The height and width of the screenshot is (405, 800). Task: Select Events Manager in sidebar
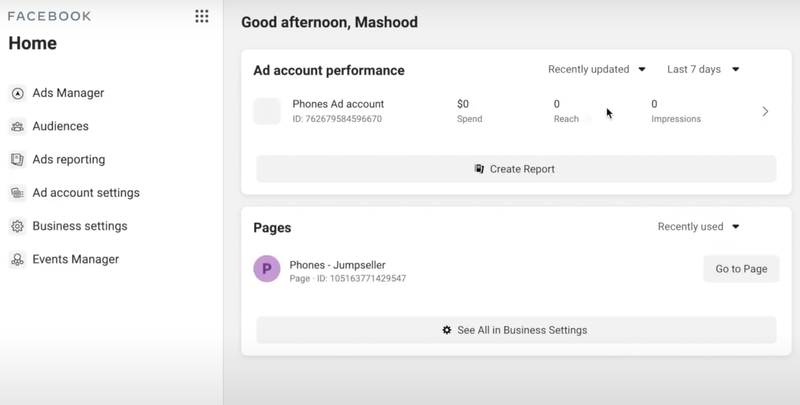pyautogui.click(x=75, y=260)
